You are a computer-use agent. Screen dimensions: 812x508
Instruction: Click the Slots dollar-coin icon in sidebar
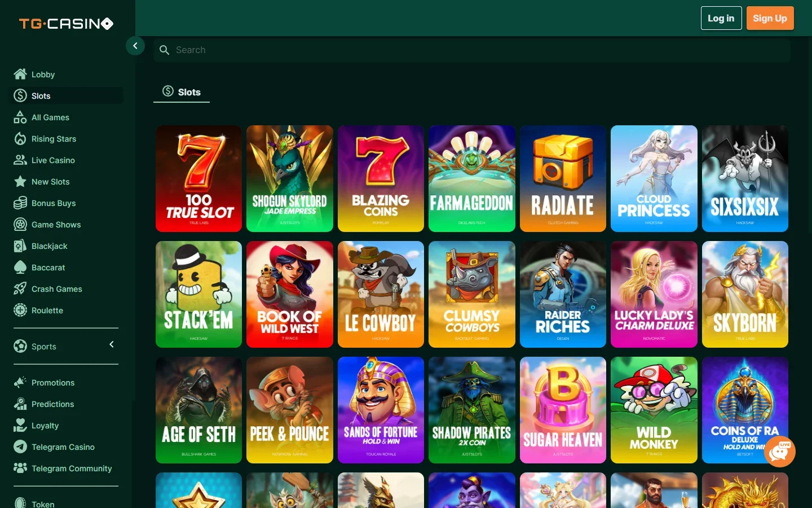[20, 95]
